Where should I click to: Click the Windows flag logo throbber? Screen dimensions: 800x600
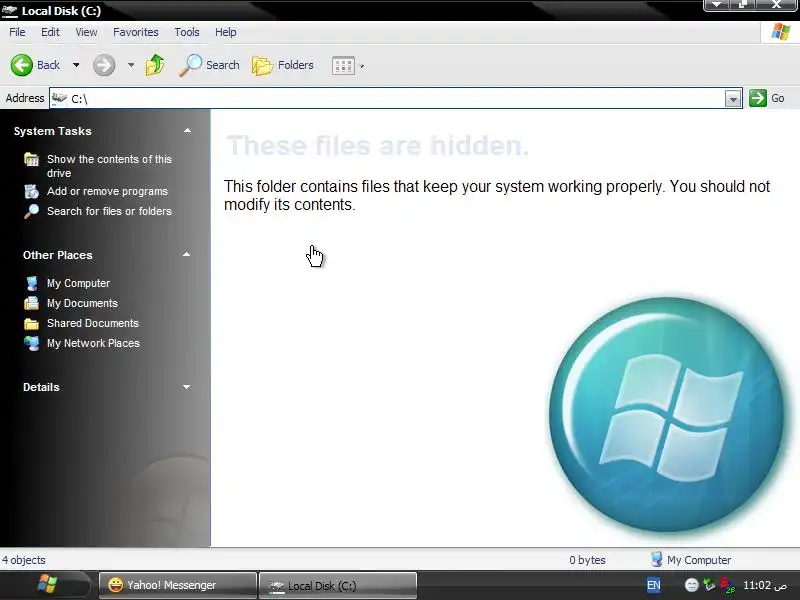[781, 32]
